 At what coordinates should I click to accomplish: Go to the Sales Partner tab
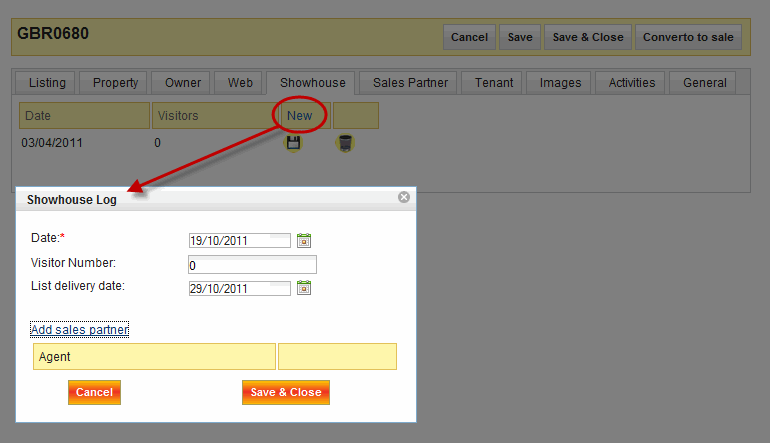(410, 83)
